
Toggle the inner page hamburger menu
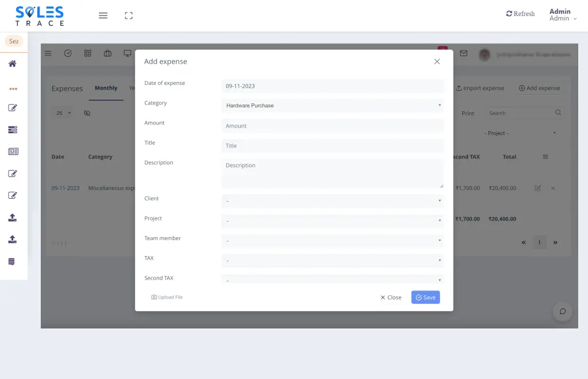(48, 53)
